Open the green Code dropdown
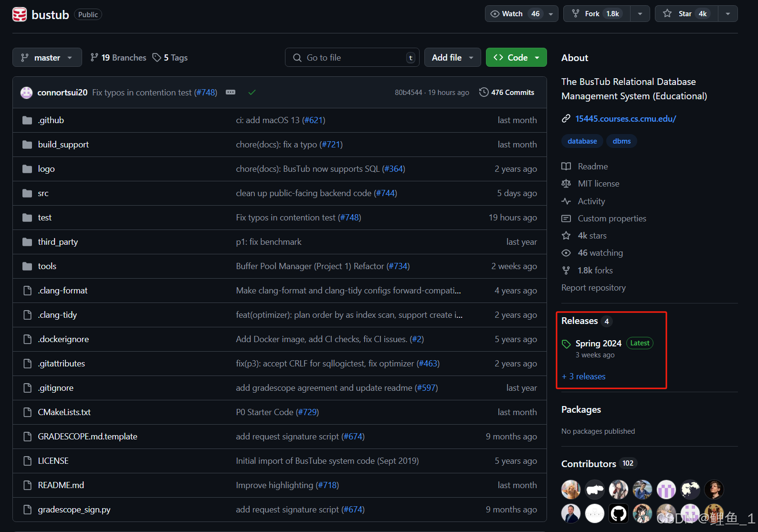Image resolution: width=758 pixels, height=532 pixels. click(x=516, y=57)
